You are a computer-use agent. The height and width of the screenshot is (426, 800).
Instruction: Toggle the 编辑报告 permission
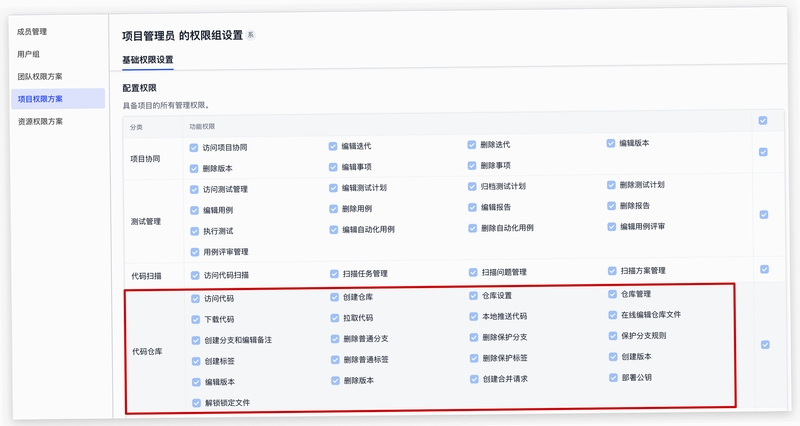point(472,208)
